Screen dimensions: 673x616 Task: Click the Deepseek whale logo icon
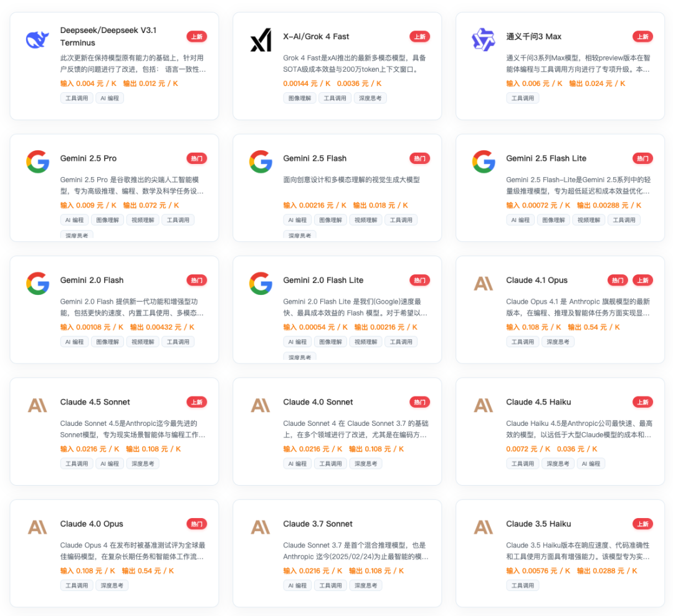tap(37, 41)
